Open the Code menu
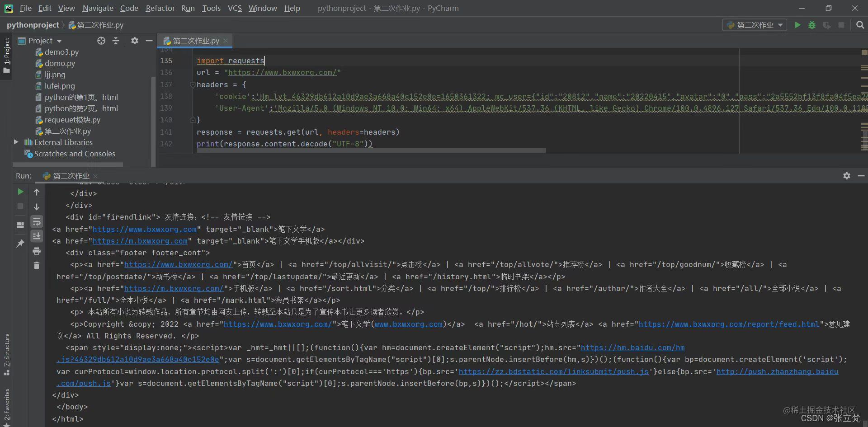The image size is (868, 427). point(129,8)
